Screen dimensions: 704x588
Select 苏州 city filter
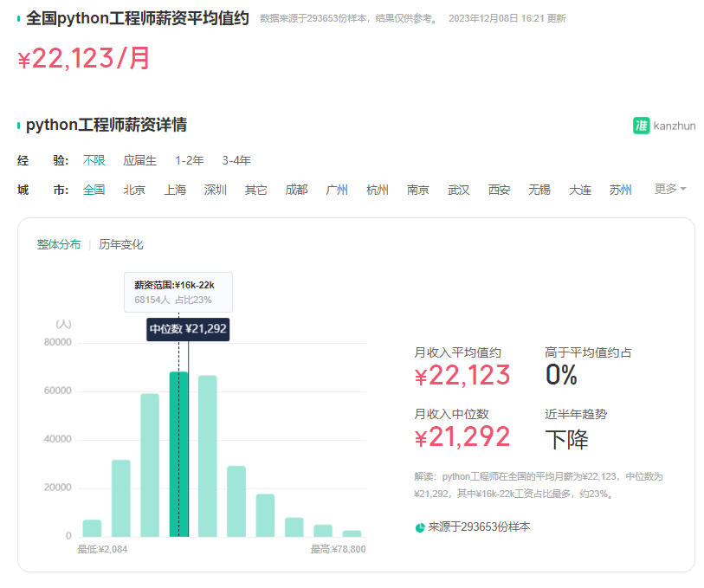point(620,189)
